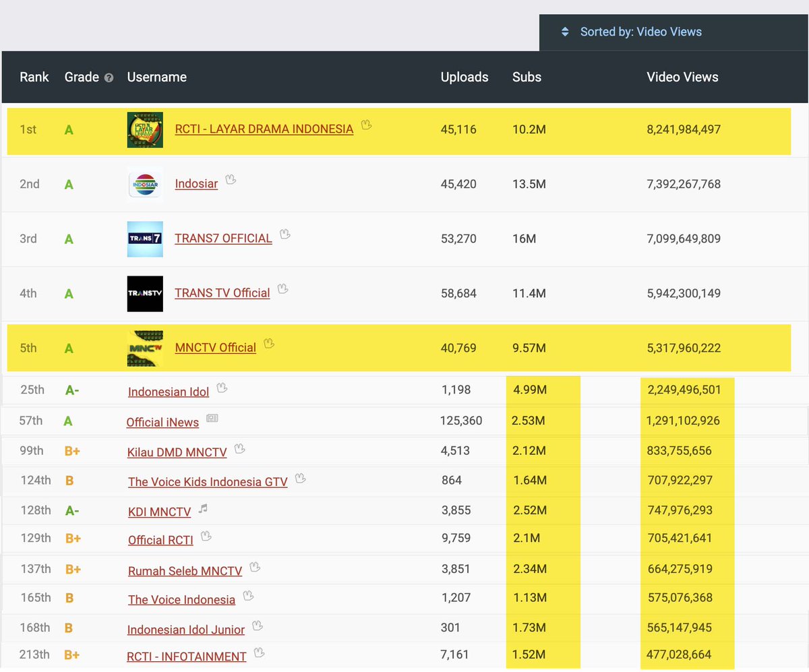Click the Username column header

pos(157,77)
